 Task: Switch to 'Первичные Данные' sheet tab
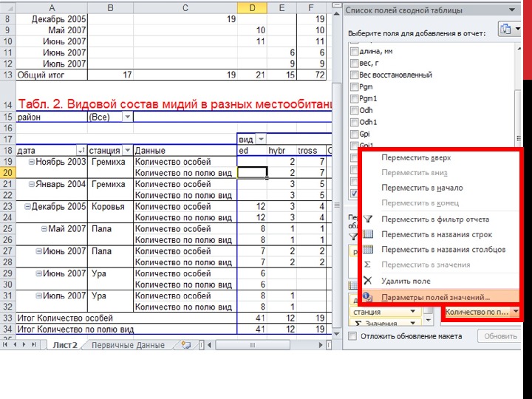[128, 345]
